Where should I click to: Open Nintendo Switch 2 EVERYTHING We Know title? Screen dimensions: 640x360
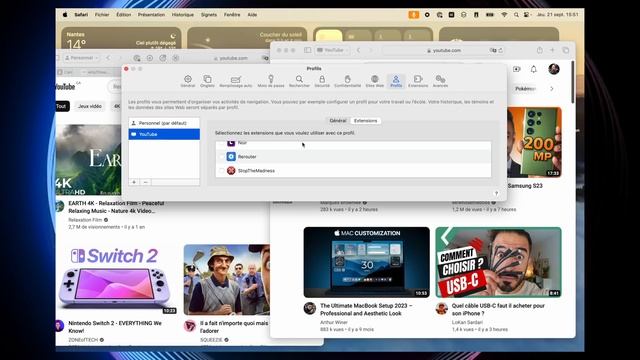click(115, 327)
